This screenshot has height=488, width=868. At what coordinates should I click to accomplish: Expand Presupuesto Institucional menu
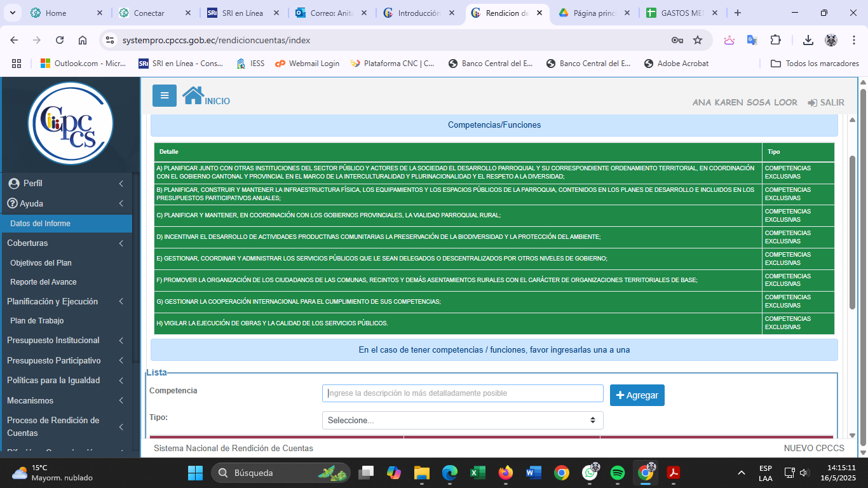pyautogui.click(x=65, y=340)
